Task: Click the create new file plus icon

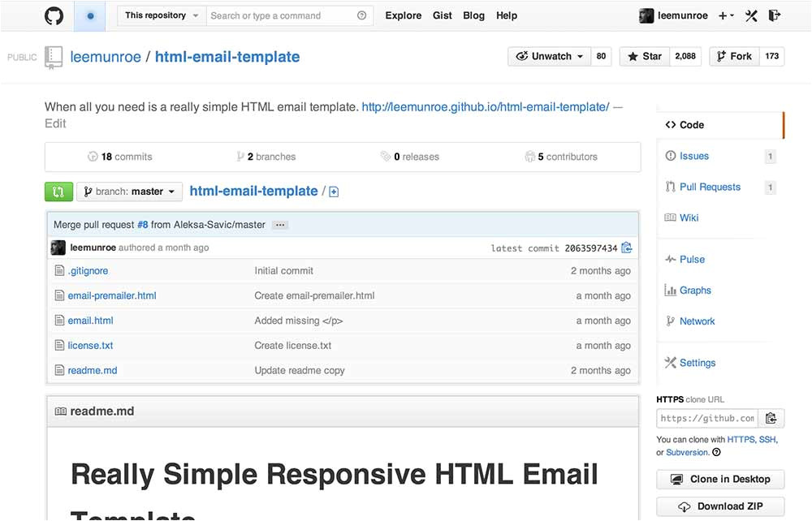Action: coord(334,192)
